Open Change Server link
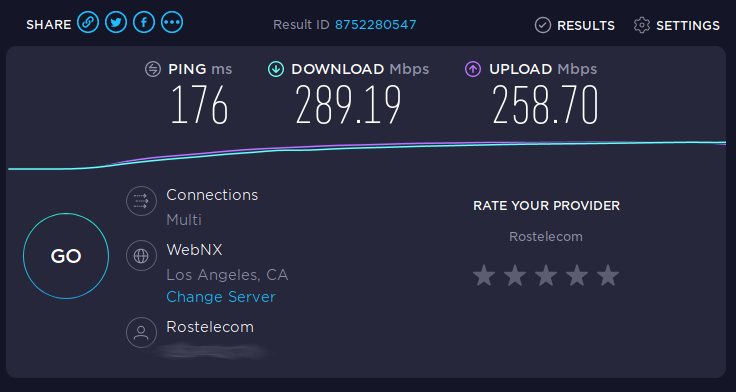The width and height of the screenshot is (736, 392). click(x=221, y=297)
